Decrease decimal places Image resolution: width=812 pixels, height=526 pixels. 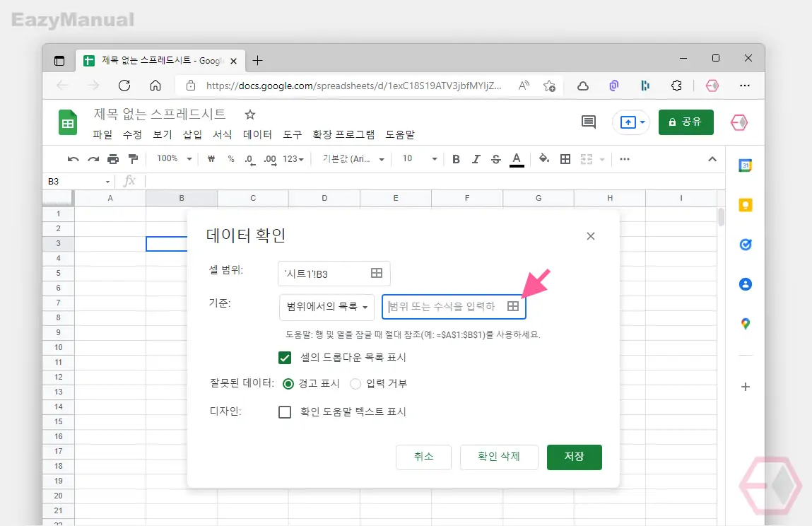tap(250, 160)
